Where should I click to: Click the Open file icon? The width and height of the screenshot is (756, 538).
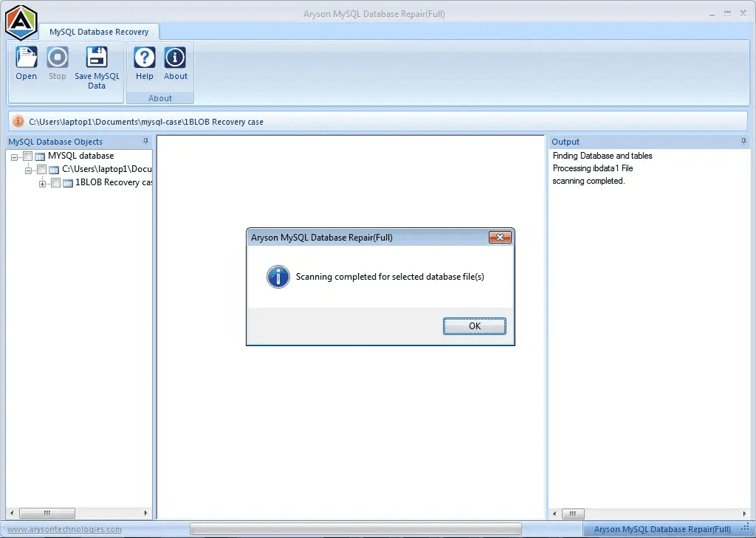coord(26,58)
